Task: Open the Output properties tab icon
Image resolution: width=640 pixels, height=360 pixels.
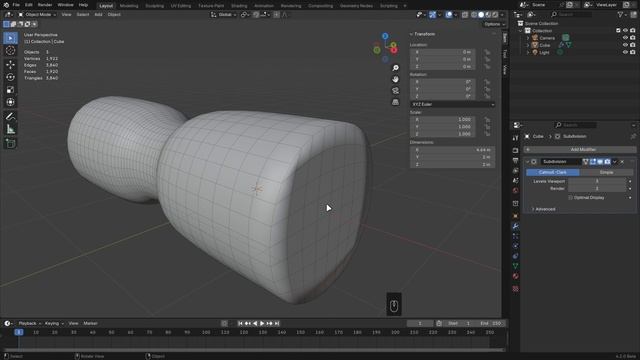Action: [516, 161]
